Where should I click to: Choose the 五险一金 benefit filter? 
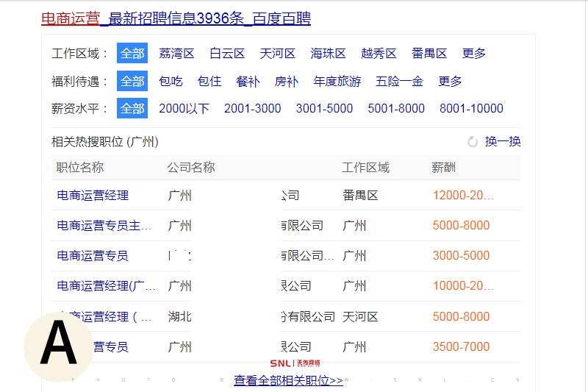(399, 81)
